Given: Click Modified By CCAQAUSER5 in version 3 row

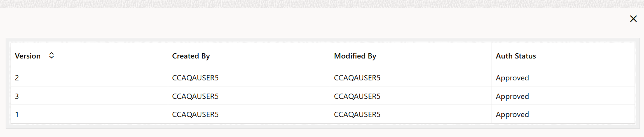Looking at the screenshot, I should click(x=357, y=96).
